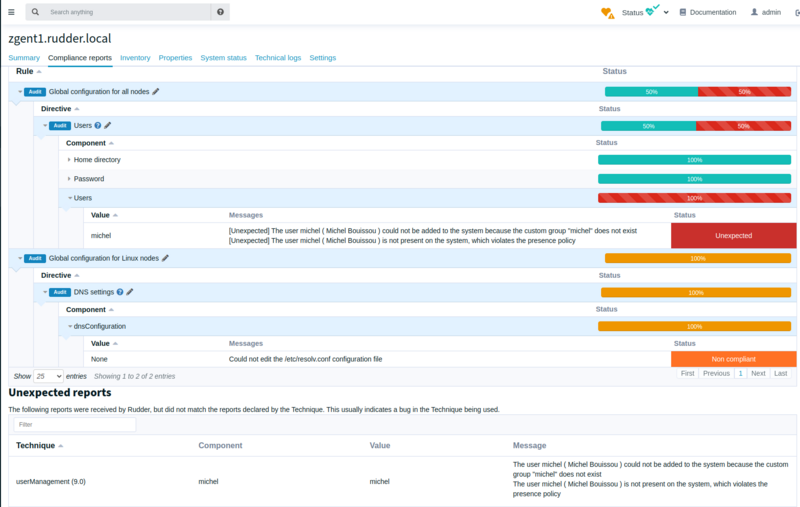Click the green status heartbeat icon
800x507 pixels.
(x=652, y=10)
